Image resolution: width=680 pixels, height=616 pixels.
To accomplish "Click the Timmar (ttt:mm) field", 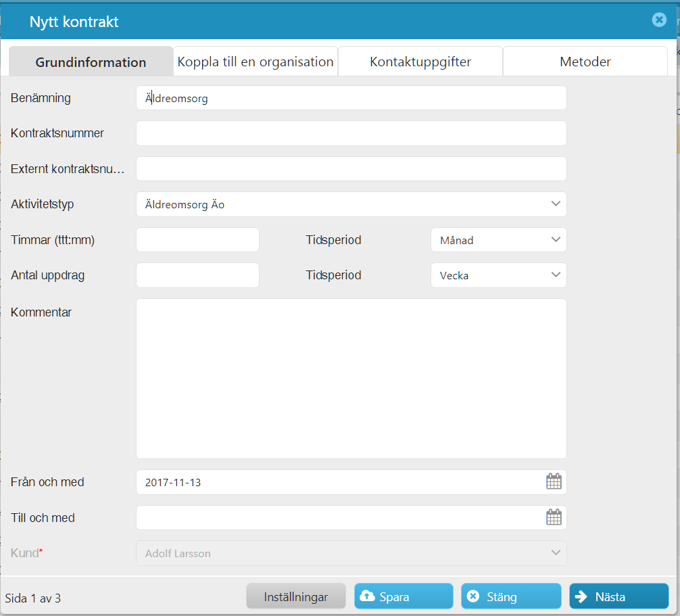I will click(x=198, y=240).
